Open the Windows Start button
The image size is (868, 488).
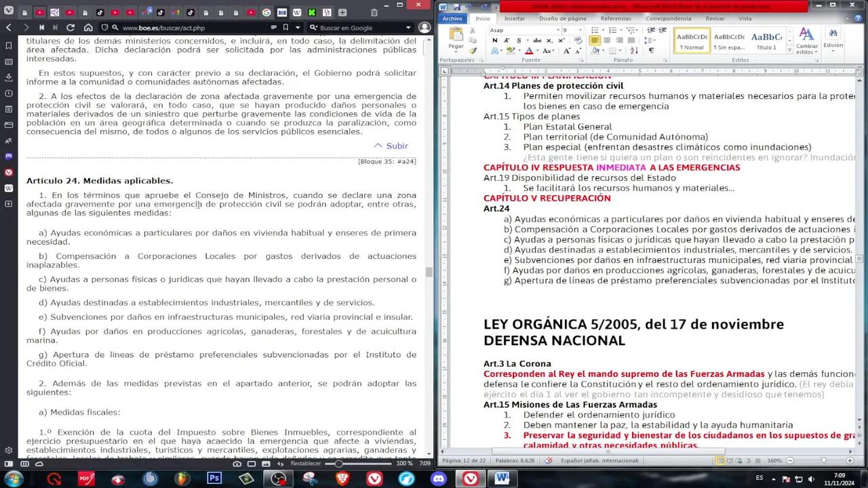coord(13,478)
